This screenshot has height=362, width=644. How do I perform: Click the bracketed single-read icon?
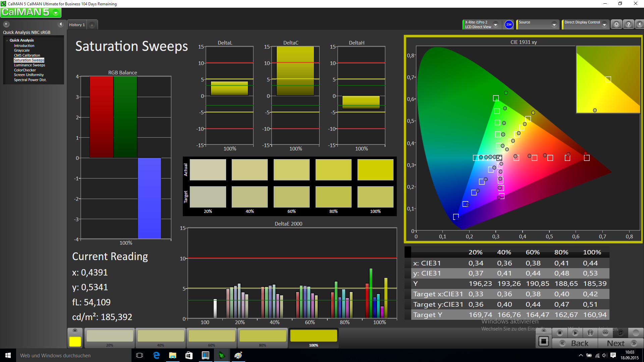click(x=590, y=333)
